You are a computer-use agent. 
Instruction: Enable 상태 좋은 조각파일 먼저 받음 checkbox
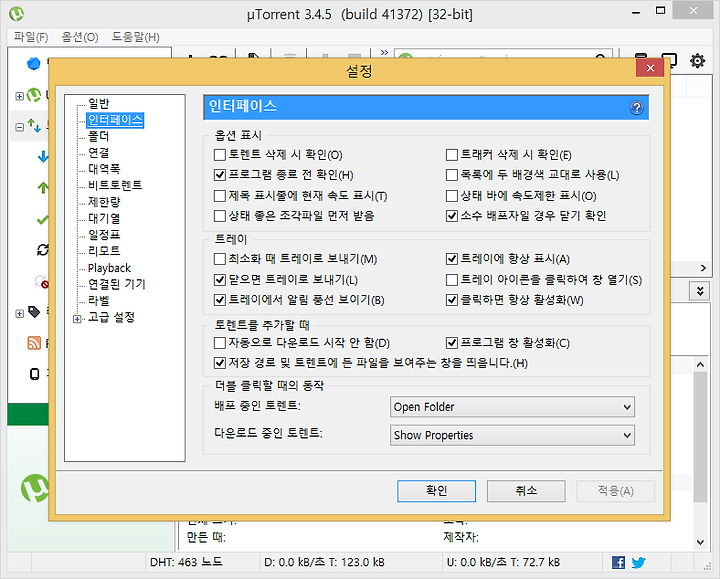pos(219,216)
